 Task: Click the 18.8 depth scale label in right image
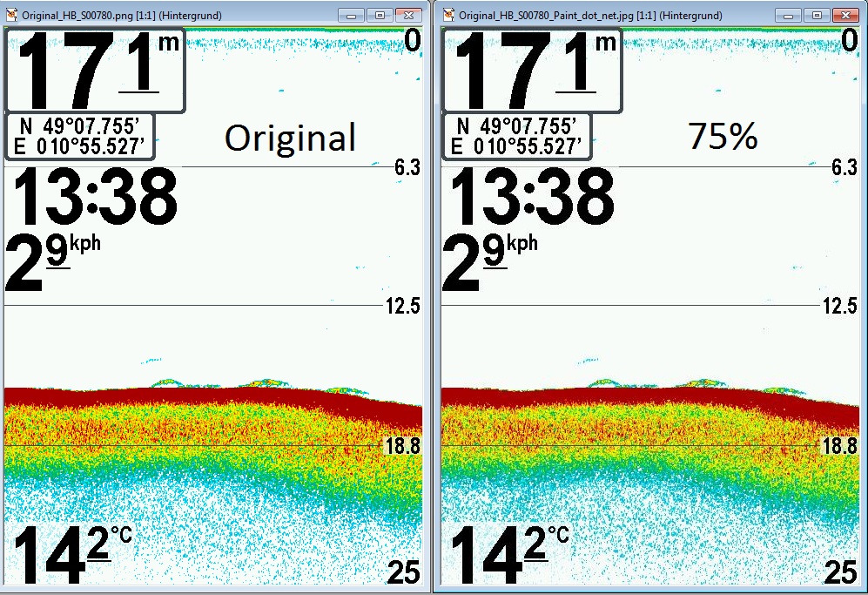click(x=839, y=446)
